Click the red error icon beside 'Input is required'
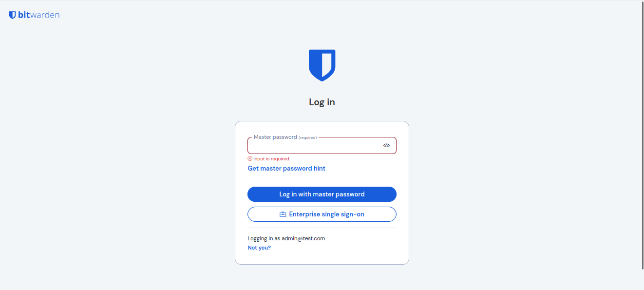The image size is (644, 290). 250,159
